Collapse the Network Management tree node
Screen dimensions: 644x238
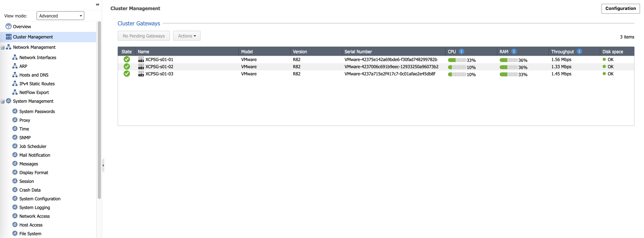pos(3,47)
